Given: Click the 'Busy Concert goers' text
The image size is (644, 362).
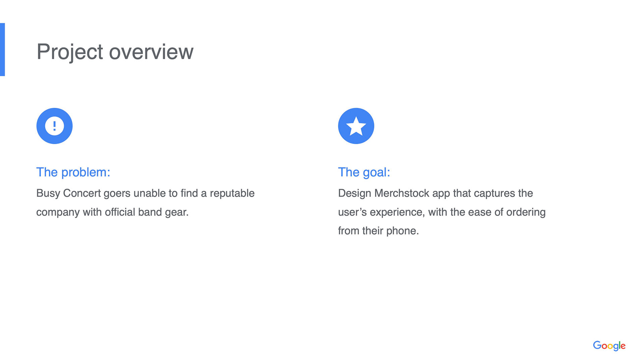Looking at the screenshot, I should [x=83, y=193].
